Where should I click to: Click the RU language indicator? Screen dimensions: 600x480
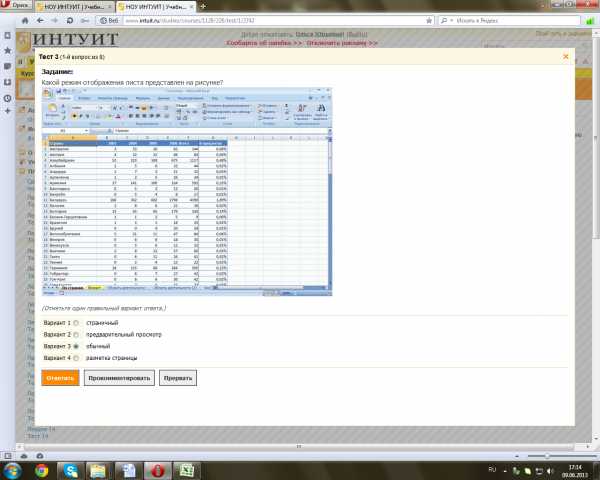point(492,470)
